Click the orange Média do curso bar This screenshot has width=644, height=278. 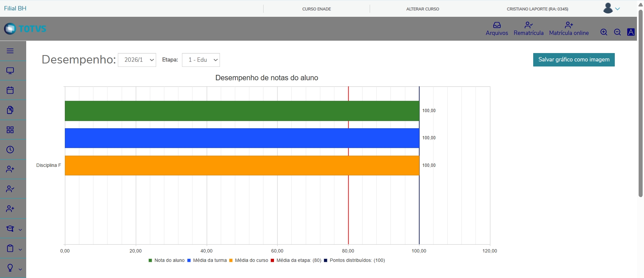[242, 166]
